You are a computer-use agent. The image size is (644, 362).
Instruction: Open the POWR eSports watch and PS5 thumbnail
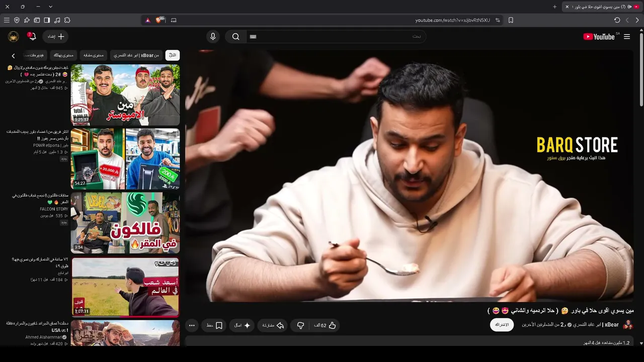point(125,159)
